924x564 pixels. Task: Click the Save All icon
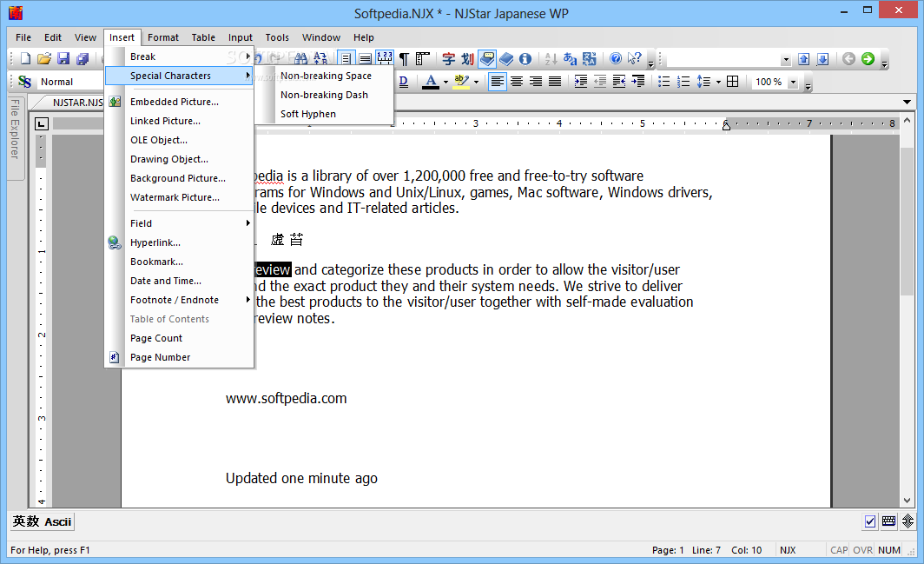[82, 58]
